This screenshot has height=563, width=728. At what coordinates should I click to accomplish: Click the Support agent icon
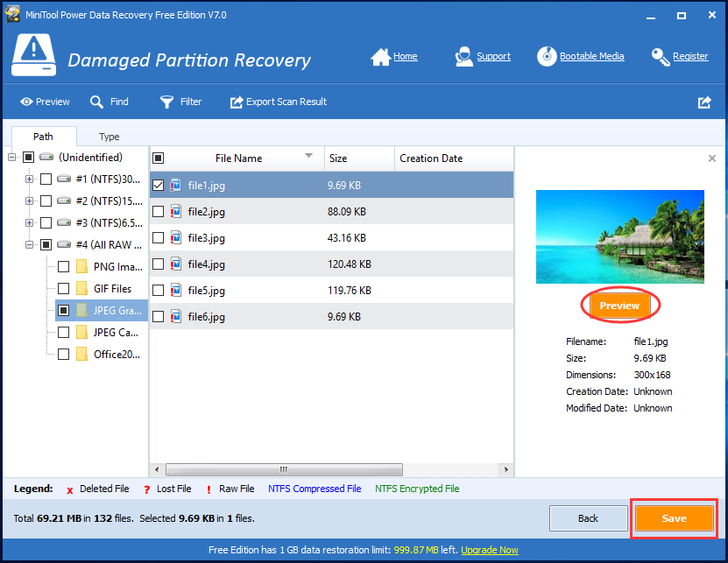click(463, 57)
